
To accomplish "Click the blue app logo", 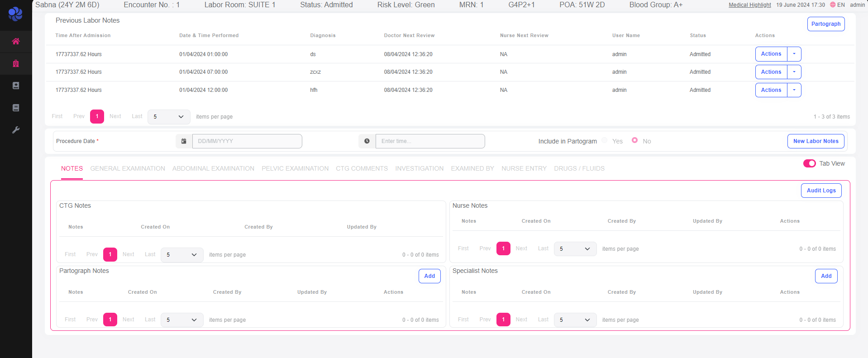I will point(15,14).
